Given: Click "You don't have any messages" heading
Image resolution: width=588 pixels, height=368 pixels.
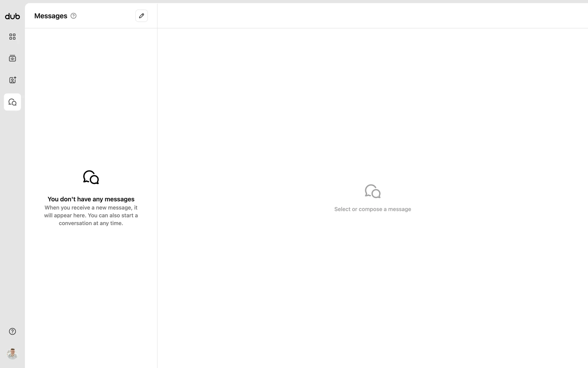Looking at the screenshot, I should [x=91, y=199].
